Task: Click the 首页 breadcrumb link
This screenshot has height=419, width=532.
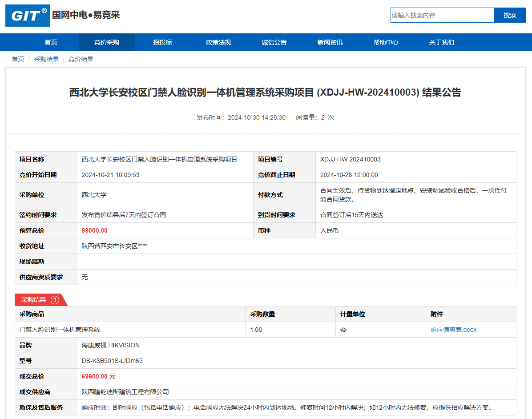Action: click(x=18, y=59)
